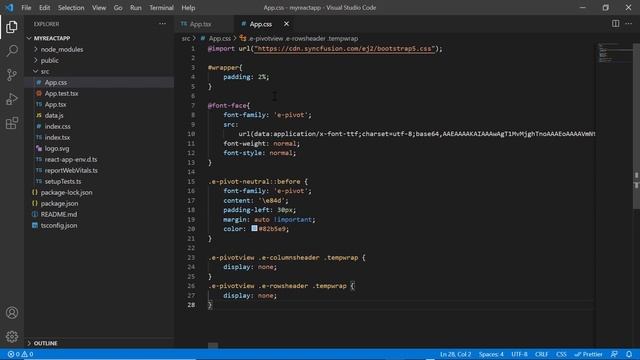Open logo.svg in the explorer
The image size is (640, 360).
[x=57, y=149]
